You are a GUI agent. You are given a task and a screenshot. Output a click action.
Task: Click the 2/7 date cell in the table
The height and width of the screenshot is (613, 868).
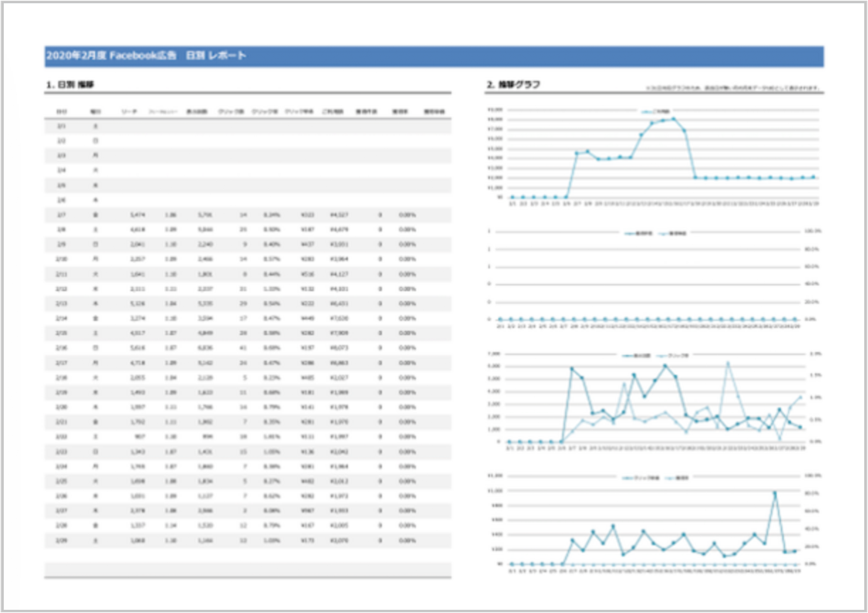(x=61, y=215)
